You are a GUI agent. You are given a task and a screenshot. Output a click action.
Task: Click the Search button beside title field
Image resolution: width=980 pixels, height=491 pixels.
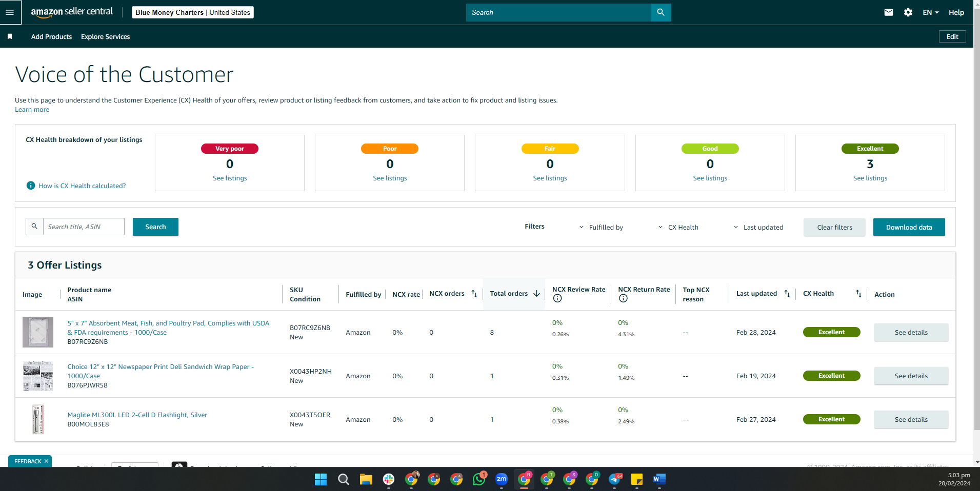tap(155, 227)
